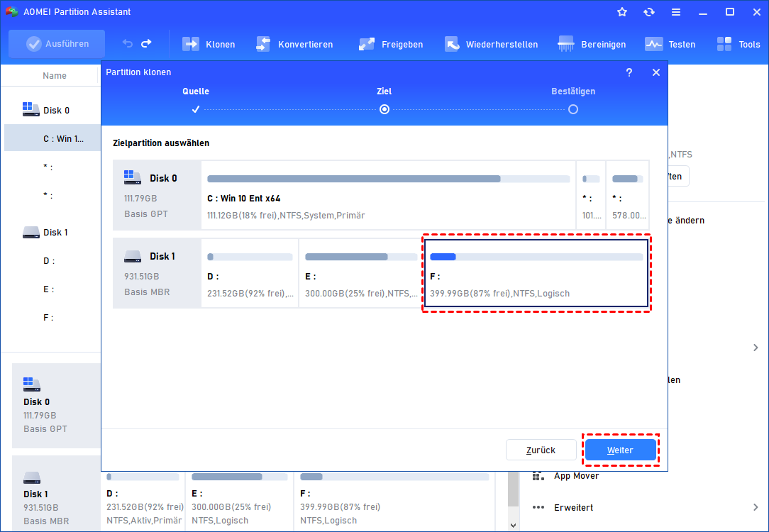Click the refresh icon in title bar

point(649,12)
